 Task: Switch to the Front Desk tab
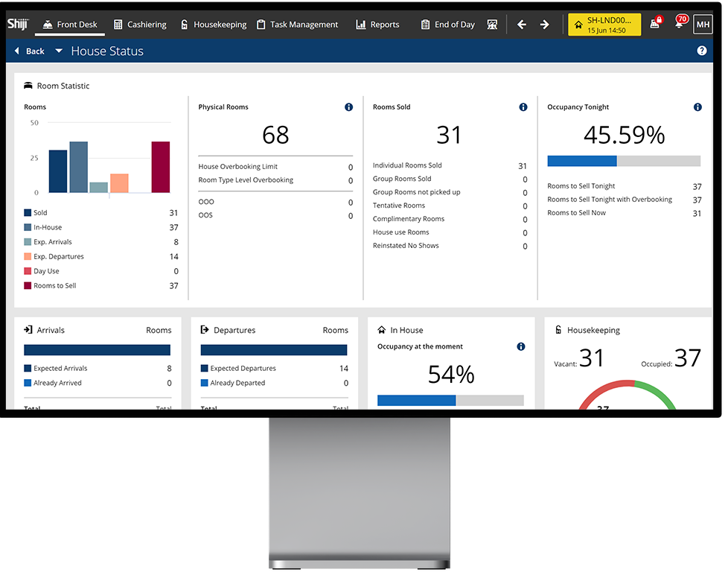tap(69, 24)
